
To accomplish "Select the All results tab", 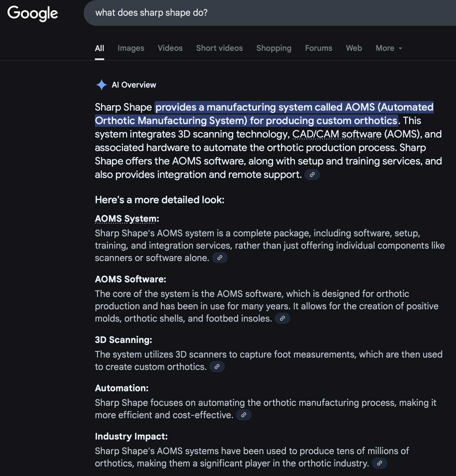I will pos(99,48).
